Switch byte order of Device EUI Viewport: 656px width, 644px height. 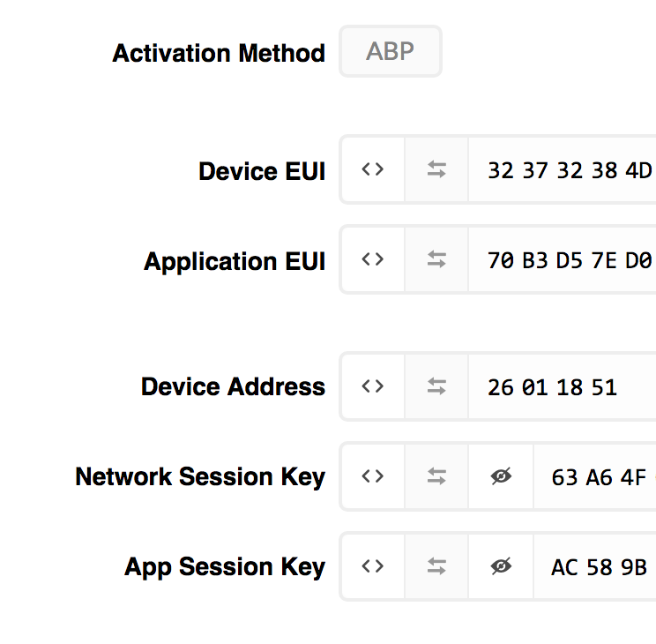436,169
